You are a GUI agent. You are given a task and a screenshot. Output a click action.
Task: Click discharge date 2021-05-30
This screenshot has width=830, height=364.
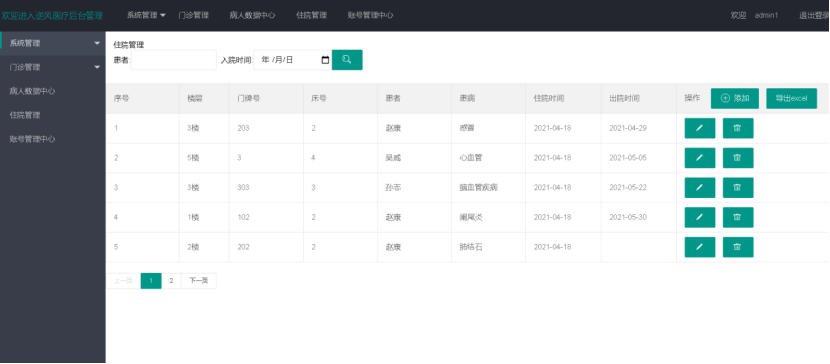click(628, 217)
